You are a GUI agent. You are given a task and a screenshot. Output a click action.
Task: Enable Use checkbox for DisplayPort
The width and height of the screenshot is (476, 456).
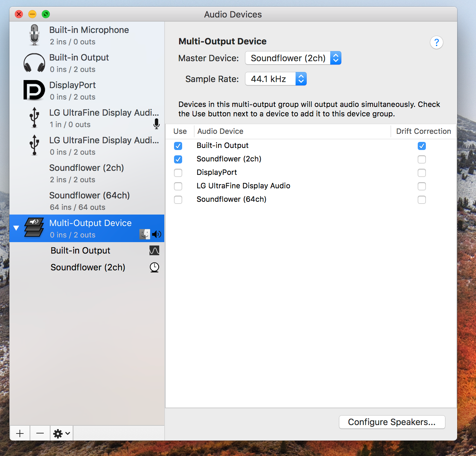[x=178, y=173]
